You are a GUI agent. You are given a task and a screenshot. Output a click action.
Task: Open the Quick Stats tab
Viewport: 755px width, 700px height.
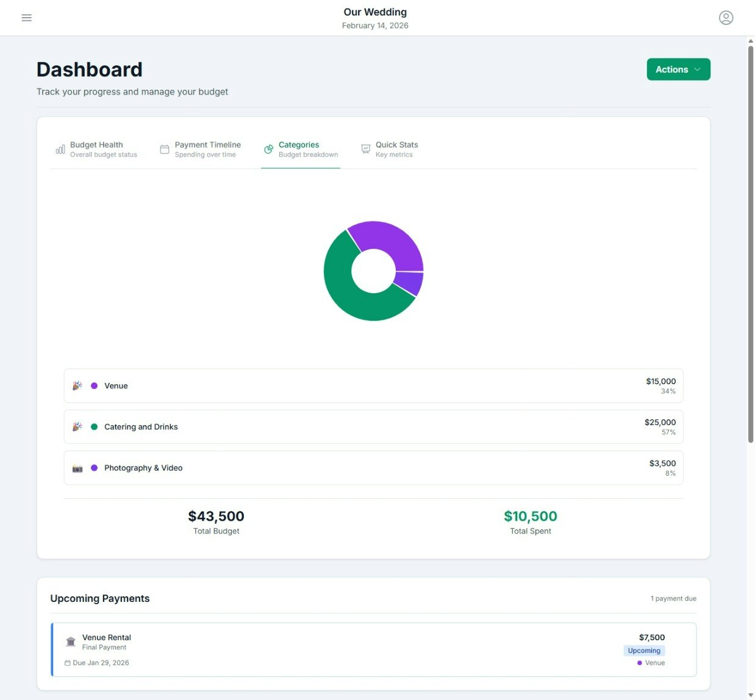397,149
